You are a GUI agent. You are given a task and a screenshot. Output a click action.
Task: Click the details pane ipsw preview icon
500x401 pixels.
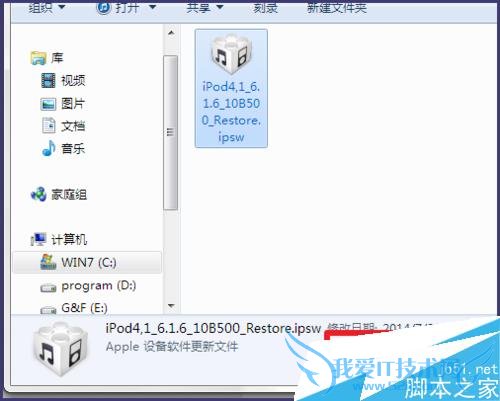pos(60,348)
